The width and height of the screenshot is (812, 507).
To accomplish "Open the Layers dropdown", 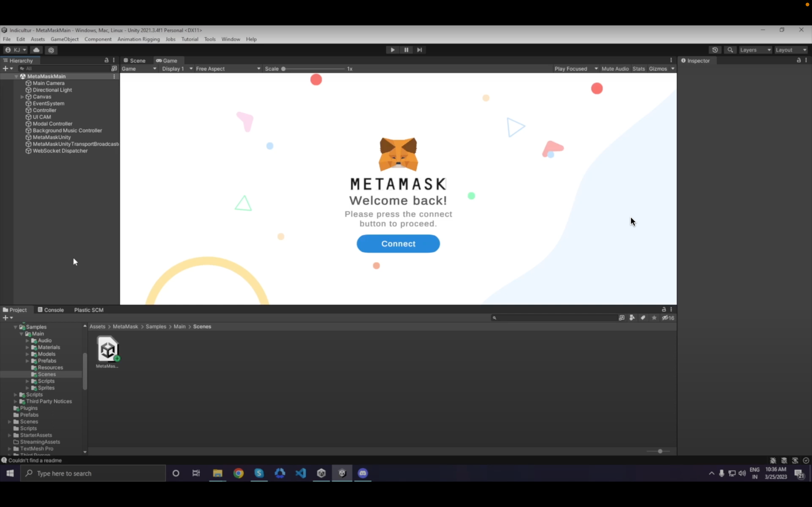I will click(755, 50).
